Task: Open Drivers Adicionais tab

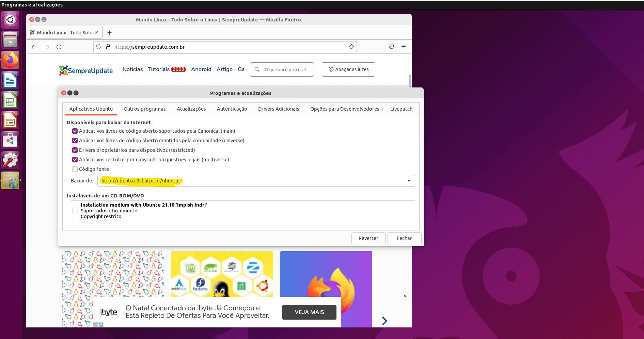Action: (x=279, y=109)
